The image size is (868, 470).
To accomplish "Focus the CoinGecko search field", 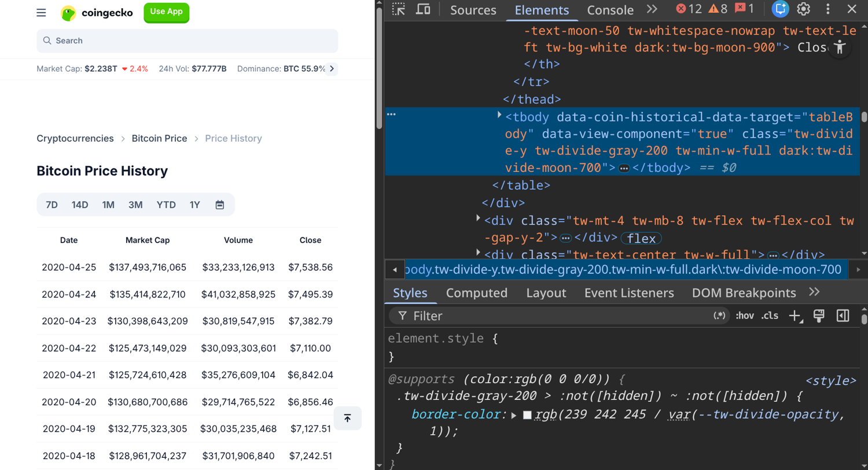I will 187,41.
